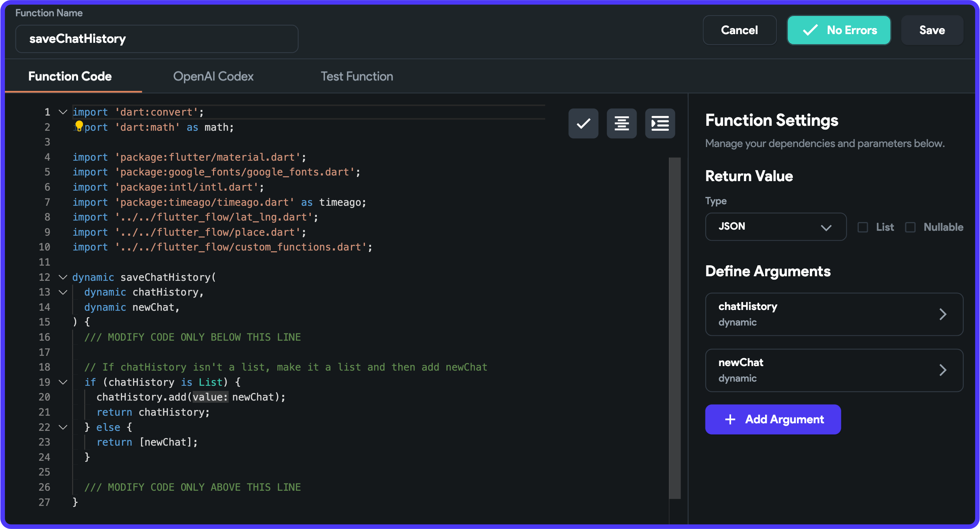Enable the List checkbox for return value
This screenshot has width=980, height=529.
(863, 227)
